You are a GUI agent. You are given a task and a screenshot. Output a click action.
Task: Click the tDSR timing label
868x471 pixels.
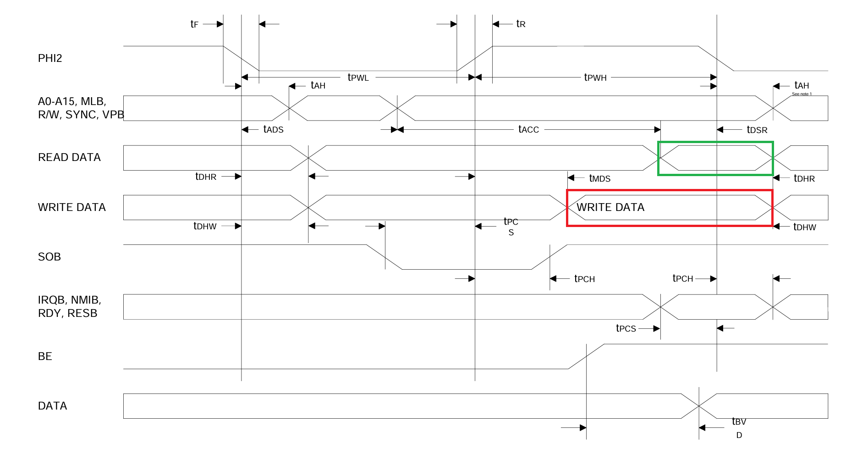click(x=757, y=130)
